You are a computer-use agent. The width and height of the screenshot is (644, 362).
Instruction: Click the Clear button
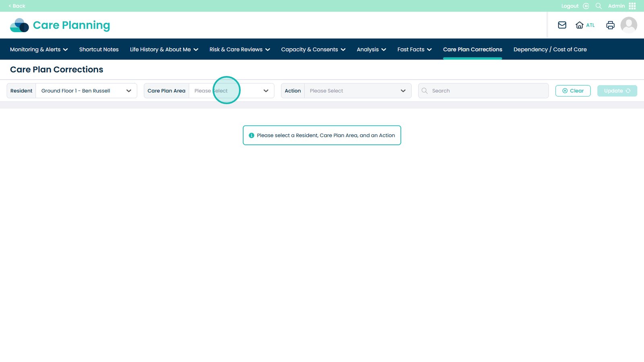pyautogui.click(x=573, y=91)
